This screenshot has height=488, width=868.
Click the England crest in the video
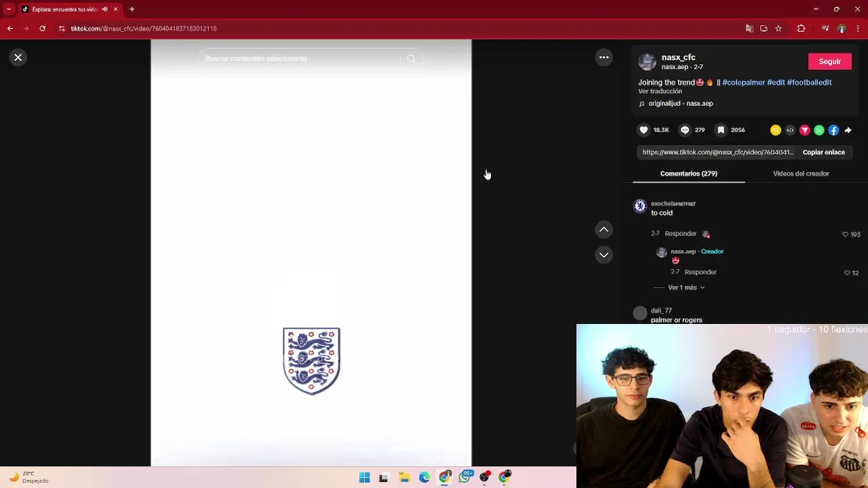311,361
